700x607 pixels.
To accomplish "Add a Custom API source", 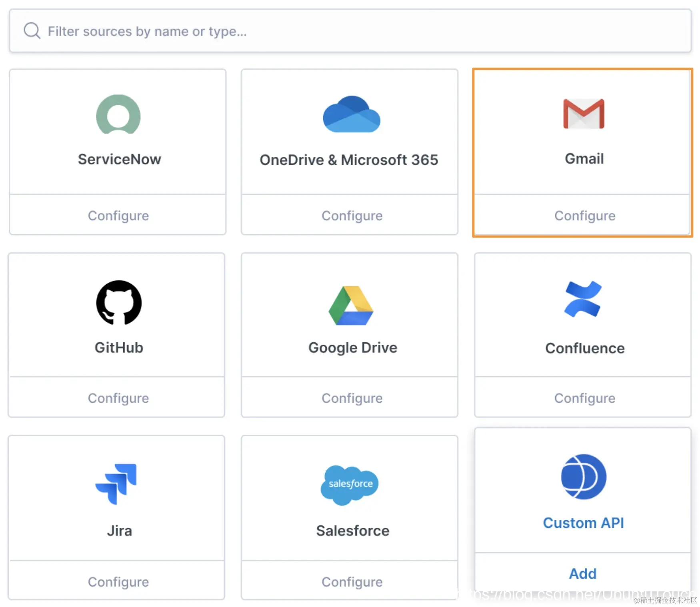I will tap(583, 573).
